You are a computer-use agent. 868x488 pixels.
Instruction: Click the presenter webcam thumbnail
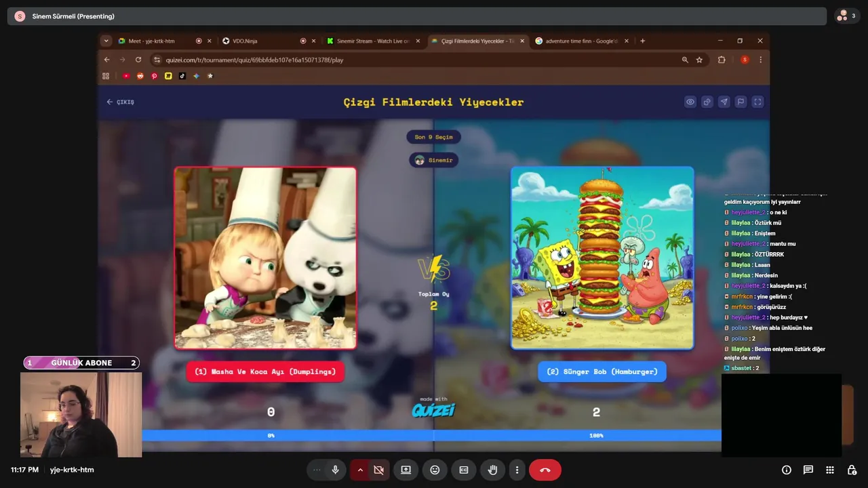[x=81, y=415]
